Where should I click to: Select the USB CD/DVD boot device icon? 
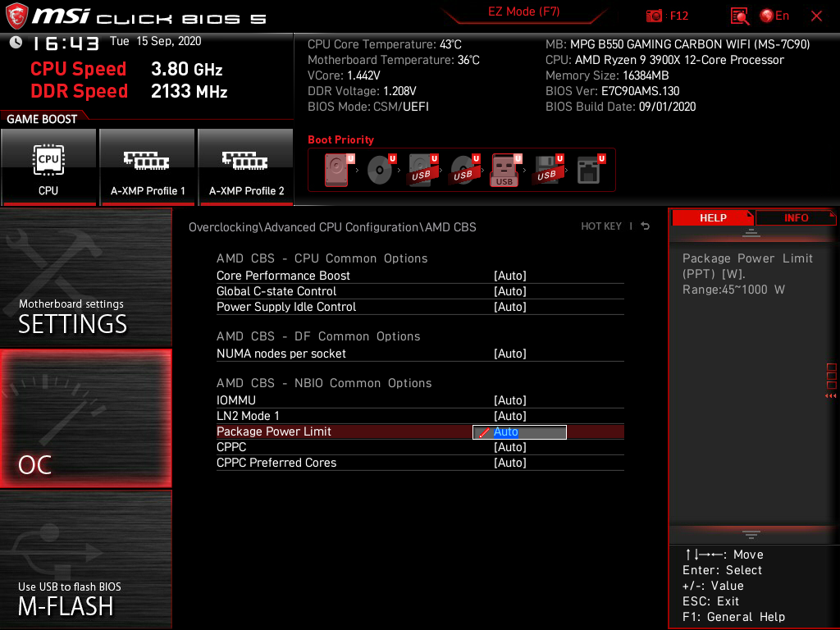click(x=465, y=170)
